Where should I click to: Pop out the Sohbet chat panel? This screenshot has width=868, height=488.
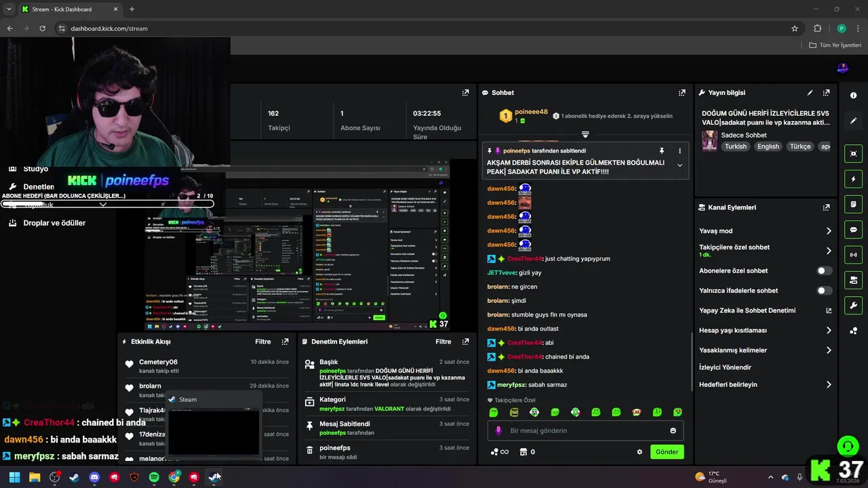(682, 93)
